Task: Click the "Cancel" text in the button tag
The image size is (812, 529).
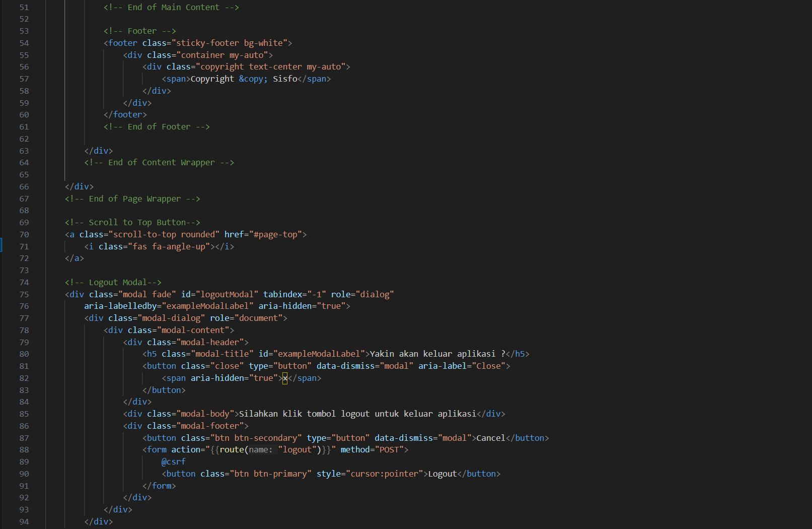Action: 490,438
